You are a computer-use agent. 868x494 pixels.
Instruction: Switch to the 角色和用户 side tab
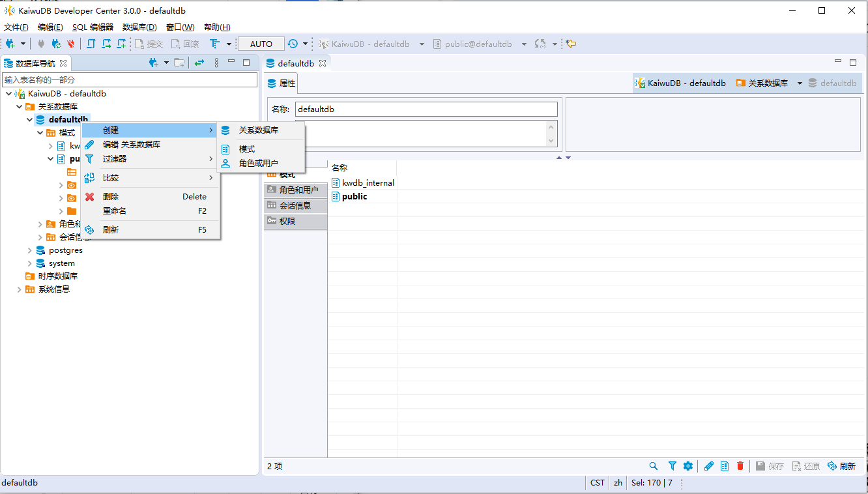point(295,190)
